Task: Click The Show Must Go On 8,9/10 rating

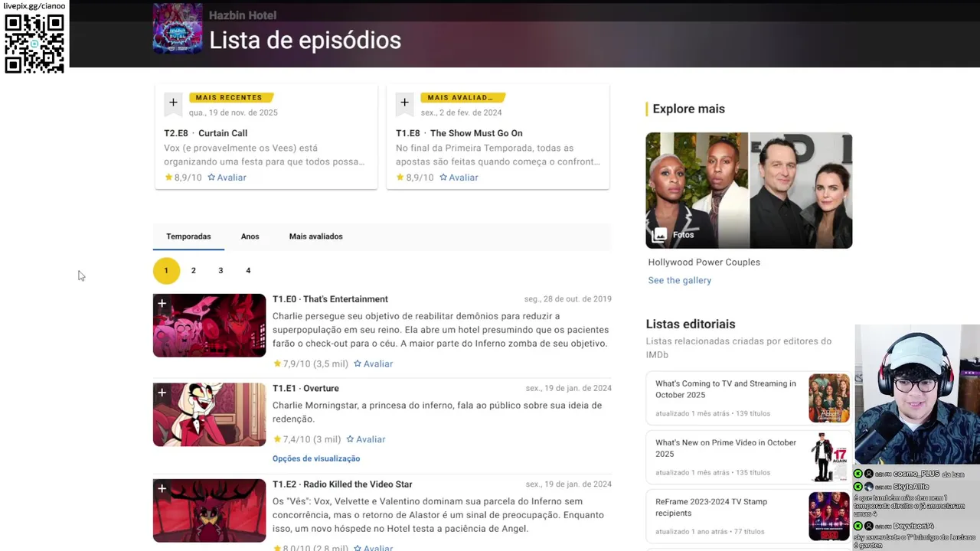Action: tap(415, 178)
